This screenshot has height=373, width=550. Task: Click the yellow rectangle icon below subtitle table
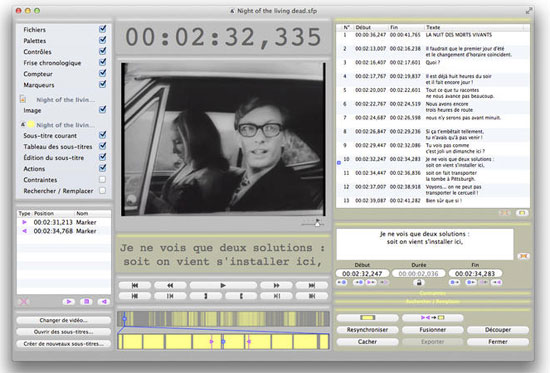(522, 213)
